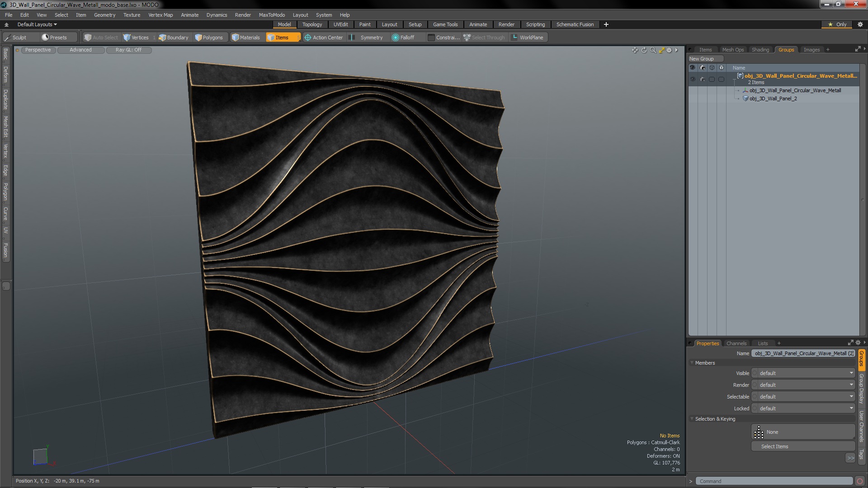Click the keying set tree icon beside None
This screenshot has width=868, height=488.
759,432
